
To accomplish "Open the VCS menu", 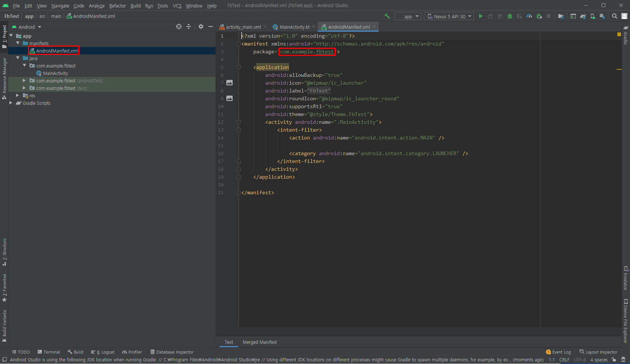I will (177, 6).
